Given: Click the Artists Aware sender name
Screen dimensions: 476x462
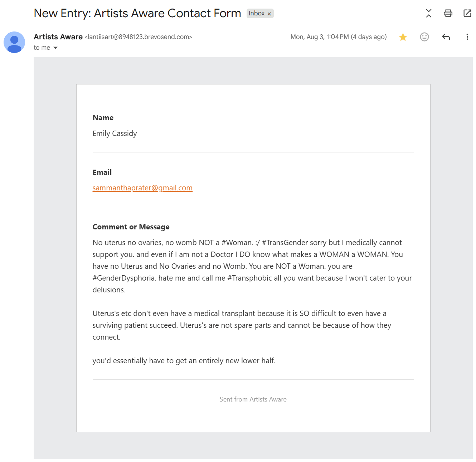Looking at the screenshot, I should 58,37.
